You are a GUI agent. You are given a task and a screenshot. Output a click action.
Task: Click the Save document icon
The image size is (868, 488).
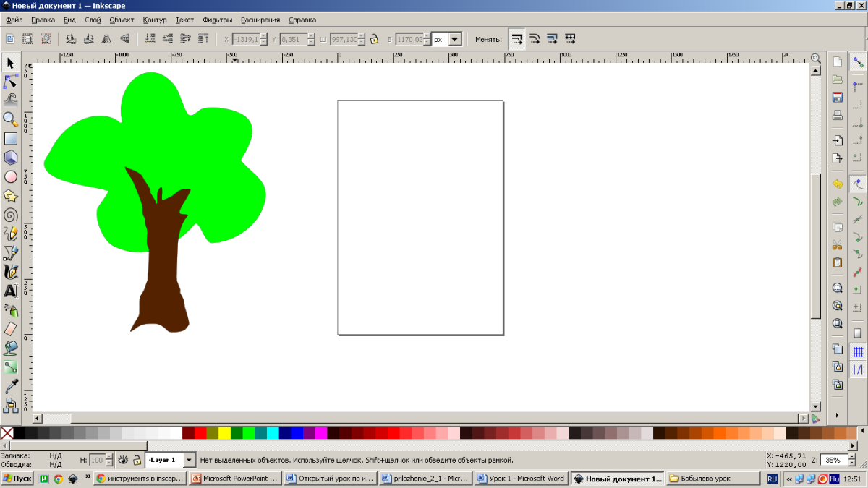(x=838, y=98)
